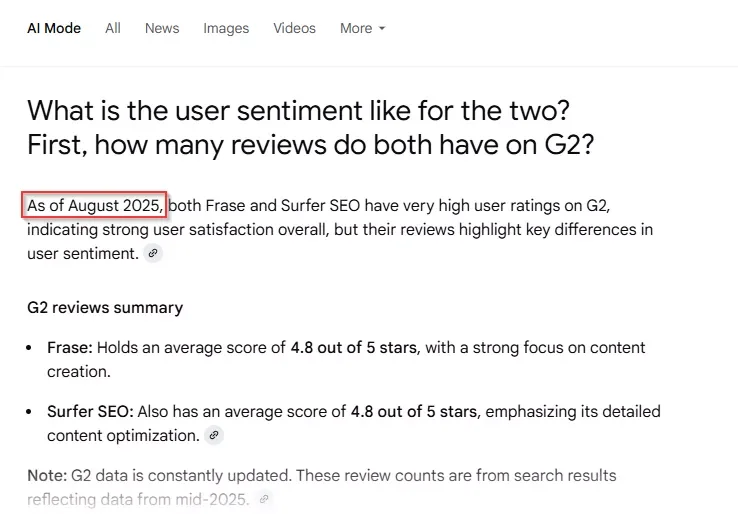Click "4.8 out of 5 stars" in the Surfer SEO bullet
Image resolution: width=738 pixels, height=514 pixels.
415,411
